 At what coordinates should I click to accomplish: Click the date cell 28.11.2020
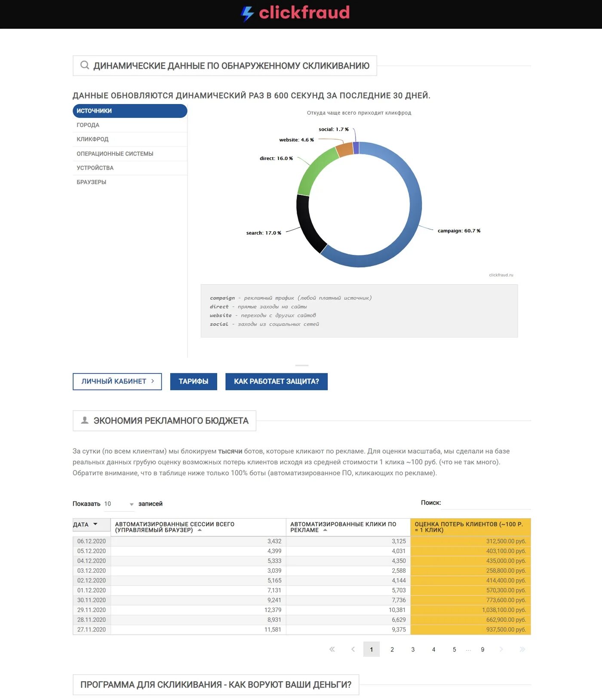coord(92,620)
